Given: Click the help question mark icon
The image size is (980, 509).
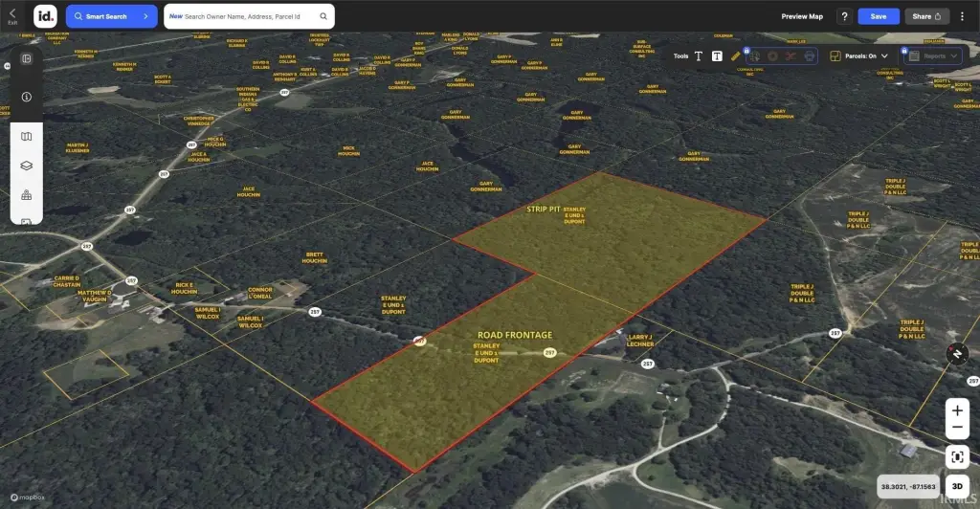Looking at the screenshot, I should tap(844, 16).
